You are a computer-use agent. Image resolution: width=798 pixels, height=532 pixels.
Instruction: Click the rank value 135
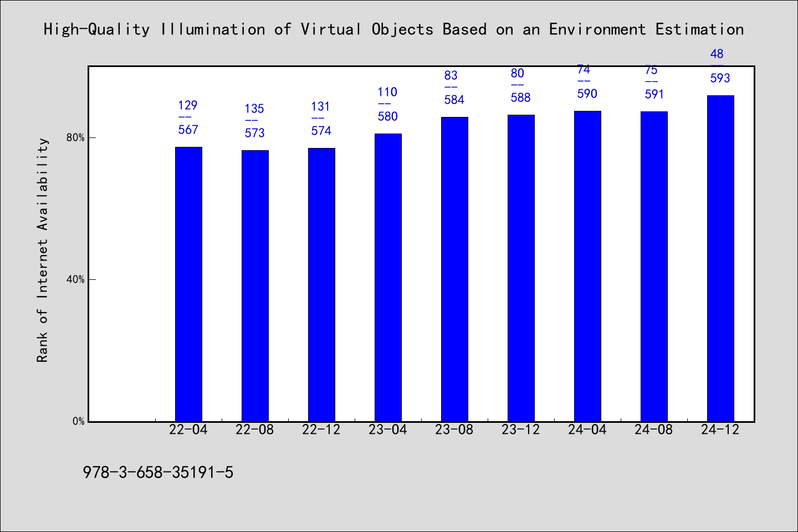(x=254, y=109)
